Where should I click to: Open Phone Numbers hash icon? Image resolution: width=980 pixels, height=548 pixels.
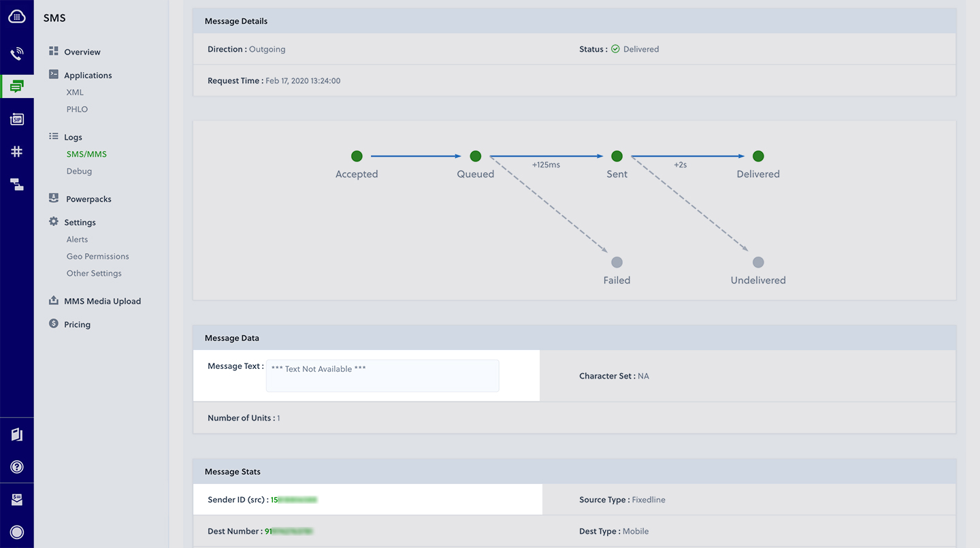[17, 152]
